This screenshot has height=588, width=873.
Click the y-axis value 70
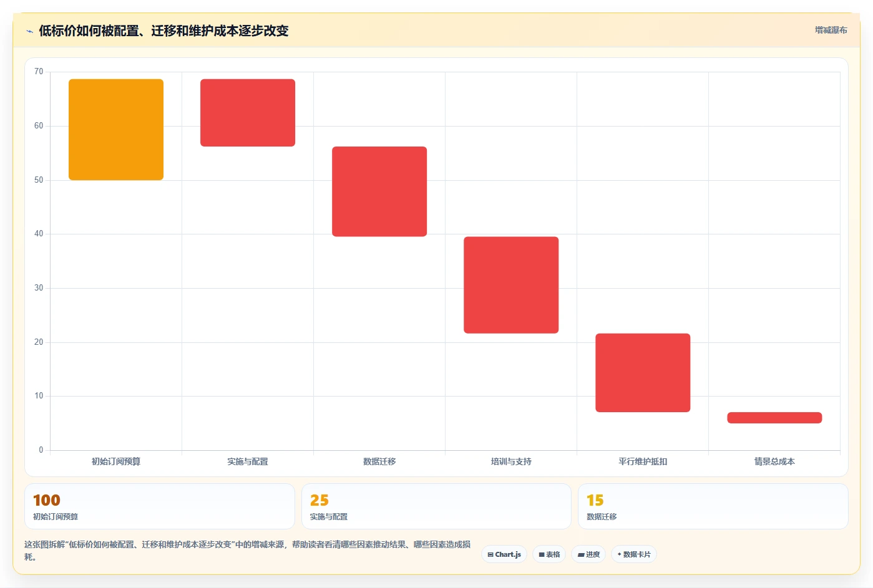point(39,72)
